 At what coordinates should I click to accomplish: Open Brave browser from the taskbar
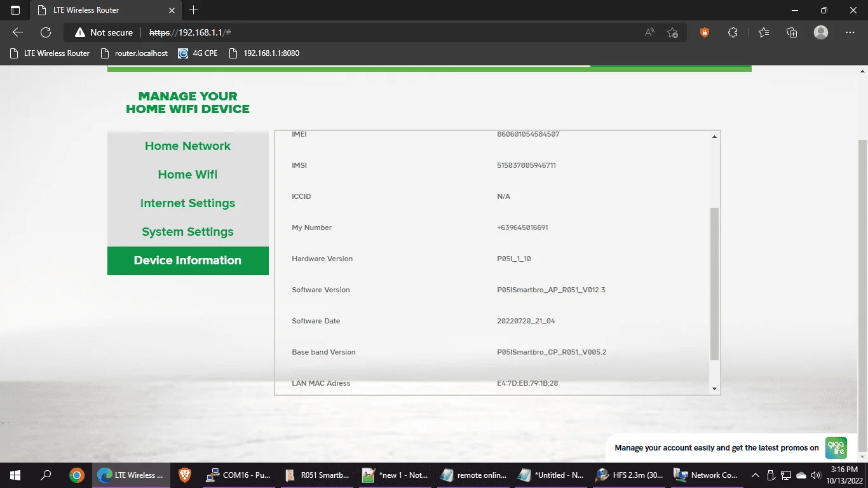click(184, 475)
